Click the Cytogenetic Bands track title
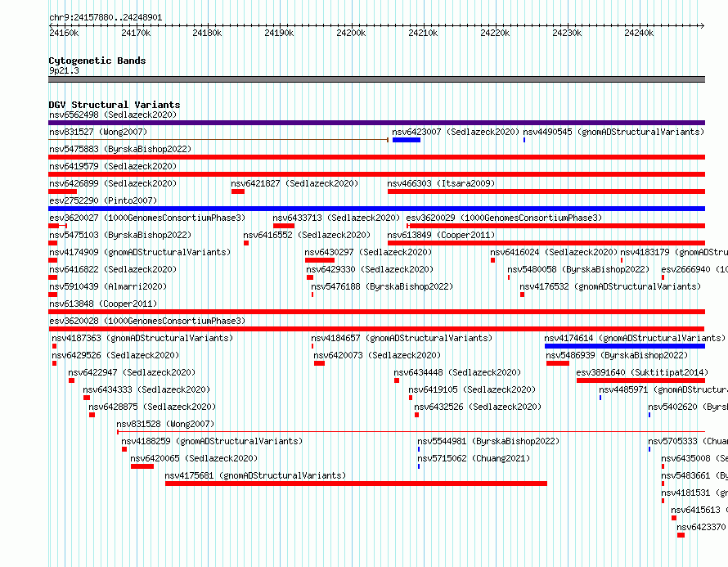 tap(97, 61)
